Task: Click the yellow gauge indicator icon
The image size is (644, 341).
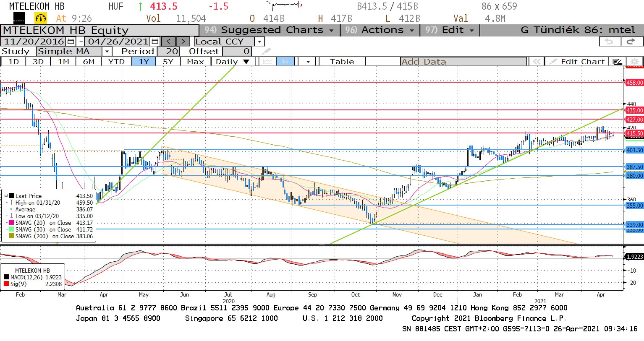Action: tap(41, 18)
